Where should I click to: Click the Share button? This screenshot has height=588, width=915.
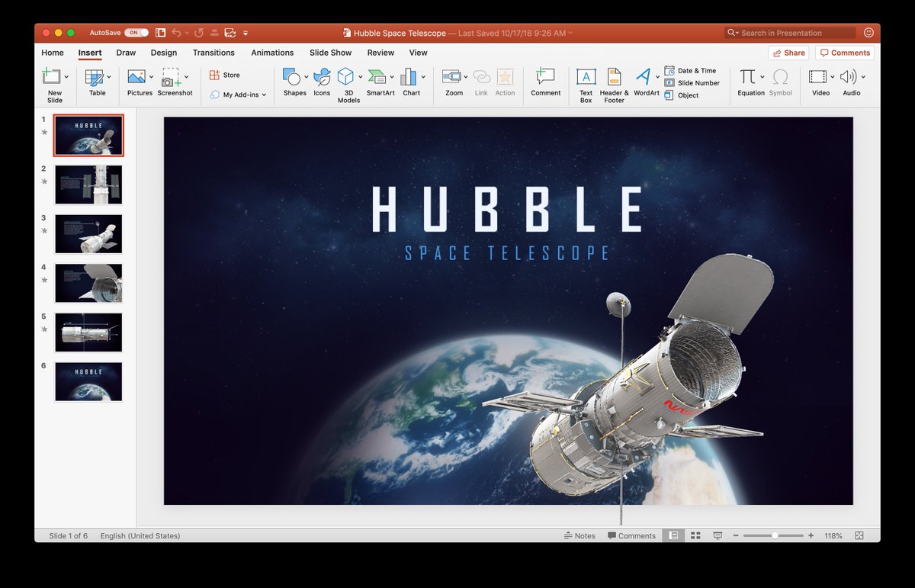(x=788, y=53)
